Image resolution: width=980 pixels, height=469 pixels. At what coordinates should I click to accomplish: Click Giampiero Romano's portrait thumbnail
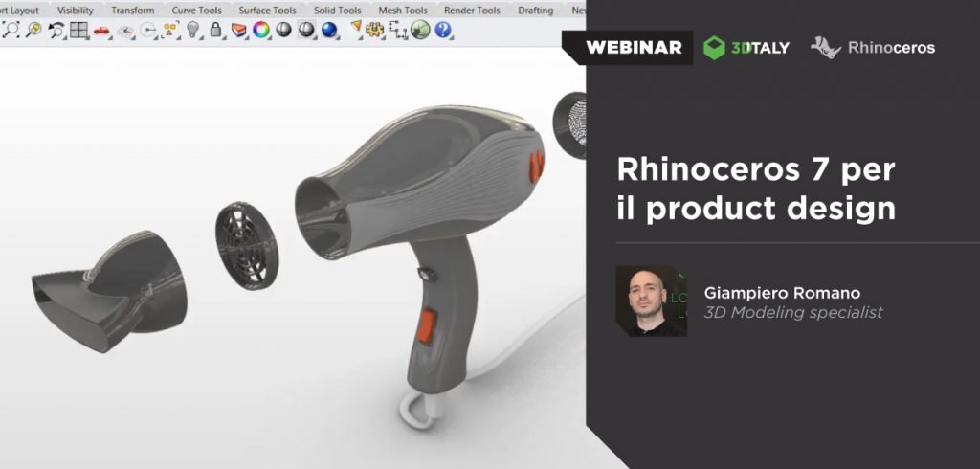(x=651, y=301)
